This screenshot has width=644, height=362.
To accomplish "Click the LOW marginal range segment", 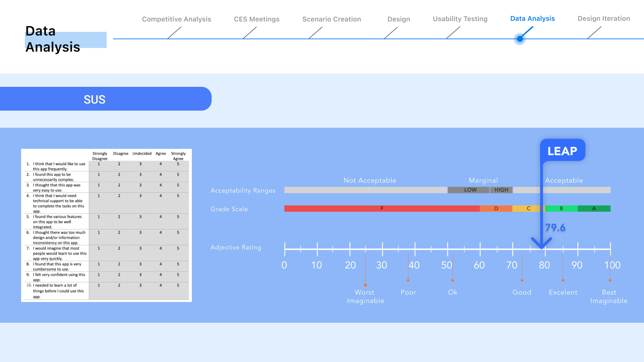I will coord(469,190).
